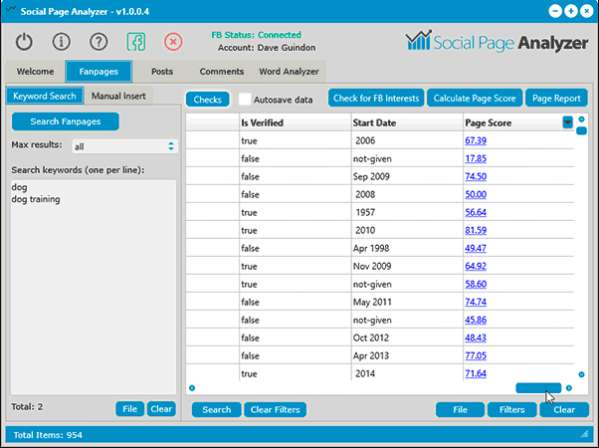599x448 pixels.
Task: Click the green Facebook connect icon
Action: point(136,42)
